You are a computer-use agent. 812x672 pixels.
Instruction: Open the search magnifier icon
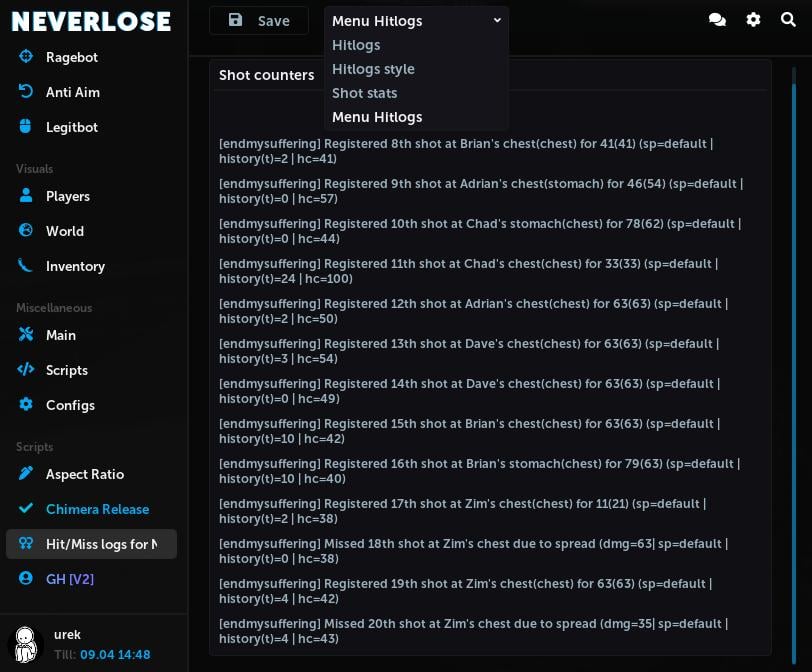pos(789,19)
